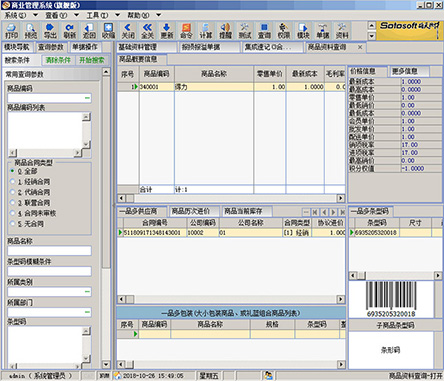The height and width of the screenshot is (381, 444).
Task: Click the 计算 calculator icon
Action: click(x=206, y=31)
